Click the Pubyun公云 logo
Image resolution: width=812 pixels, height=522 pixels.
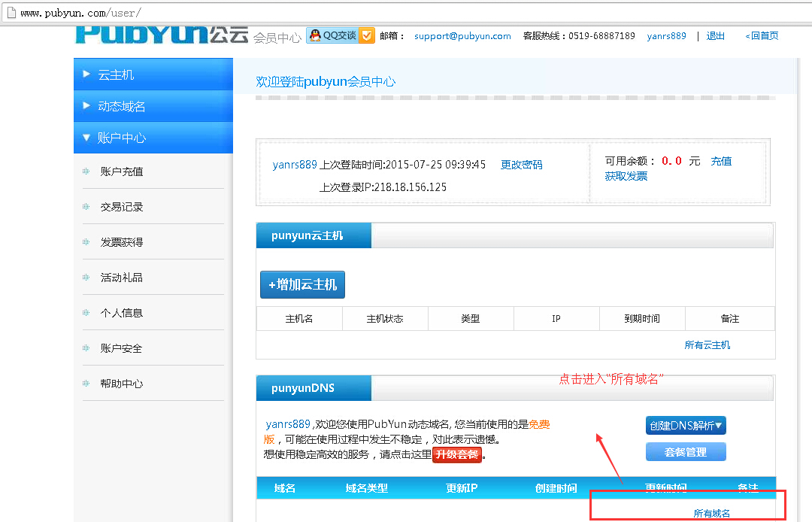tap(162, 35)
